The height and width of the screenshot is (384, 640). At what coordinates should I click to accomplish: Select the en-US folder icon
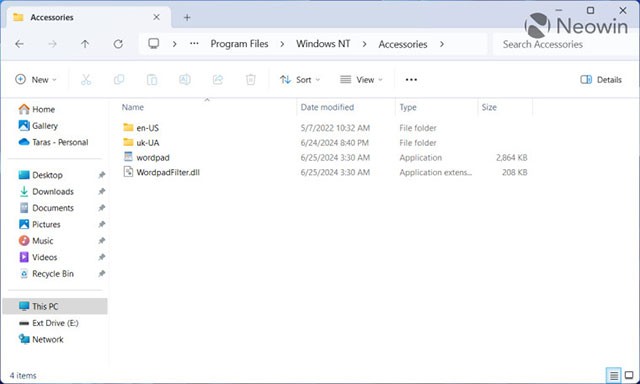click(128, 127)
